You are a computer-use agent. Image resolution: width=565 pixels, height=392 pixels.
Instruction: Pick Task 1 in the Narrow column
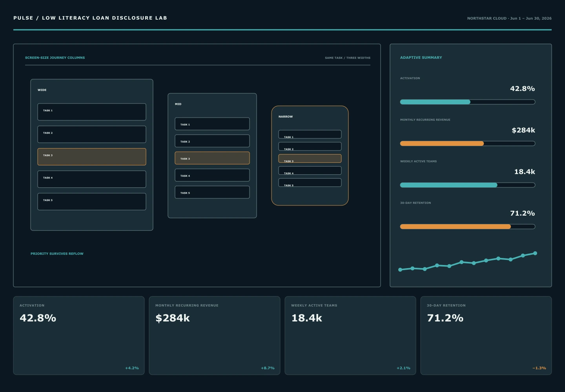coord(310,134)
